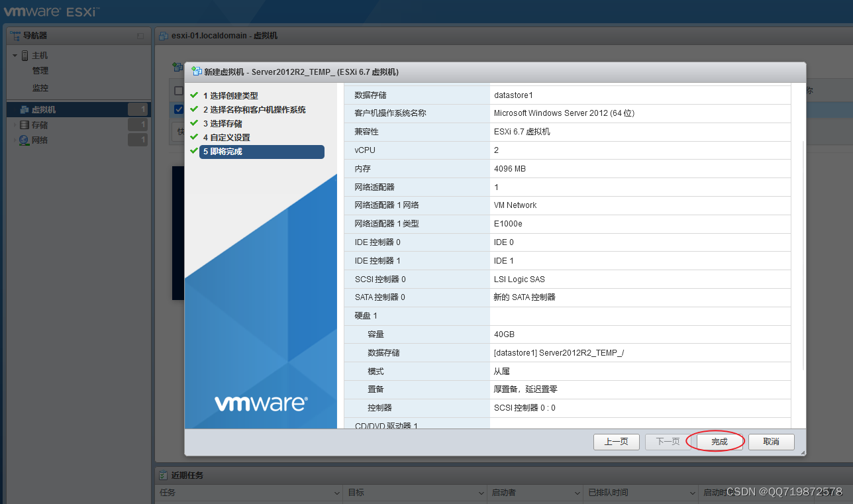Select 虚拟机 in the navigator
Image resolution: width=853 pixels, height=504 pixels.
pos(79,110)
